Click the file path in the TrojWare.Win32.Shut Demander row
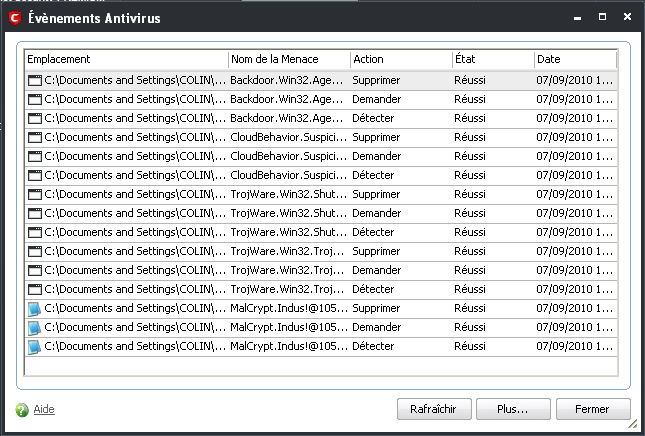 click(135, 213)
